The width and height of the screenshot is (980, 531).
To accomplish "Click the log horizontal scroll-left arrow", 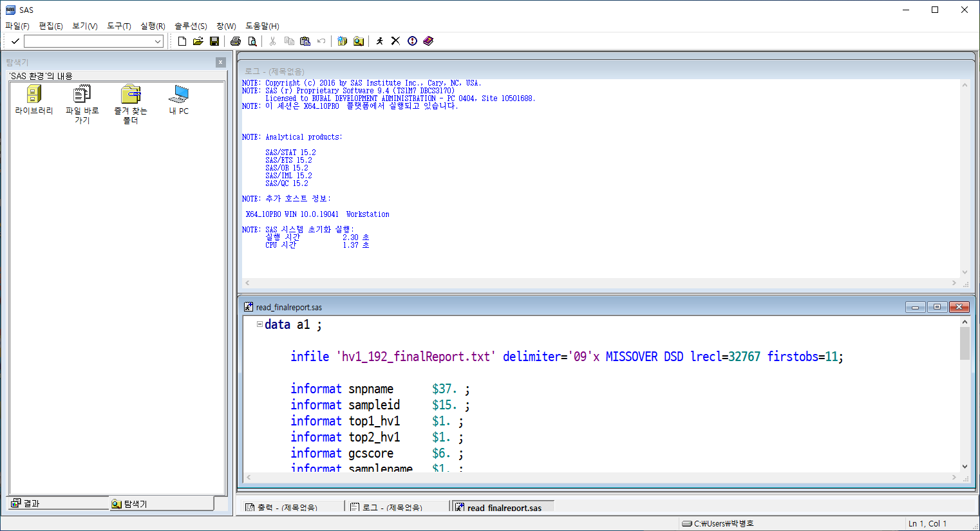I will coord(248,283).
